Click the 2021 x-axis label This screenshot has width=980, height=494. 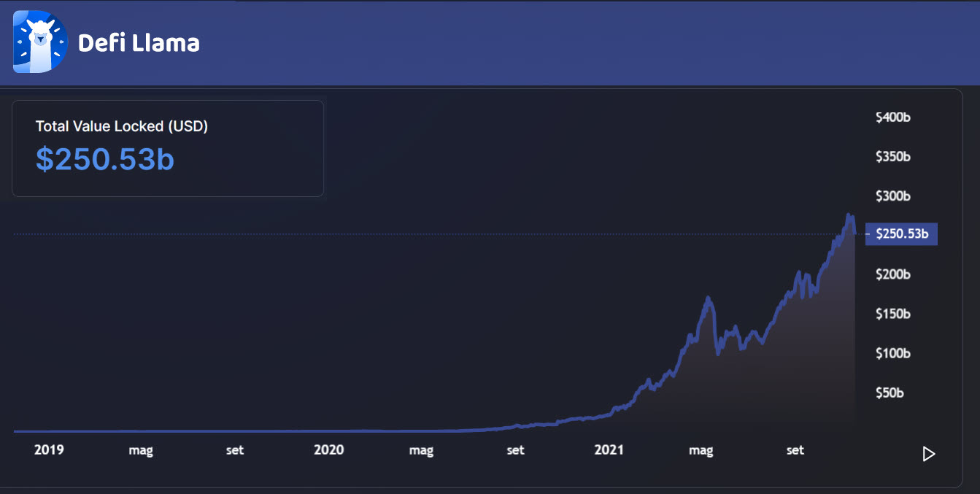click(609, 449)
